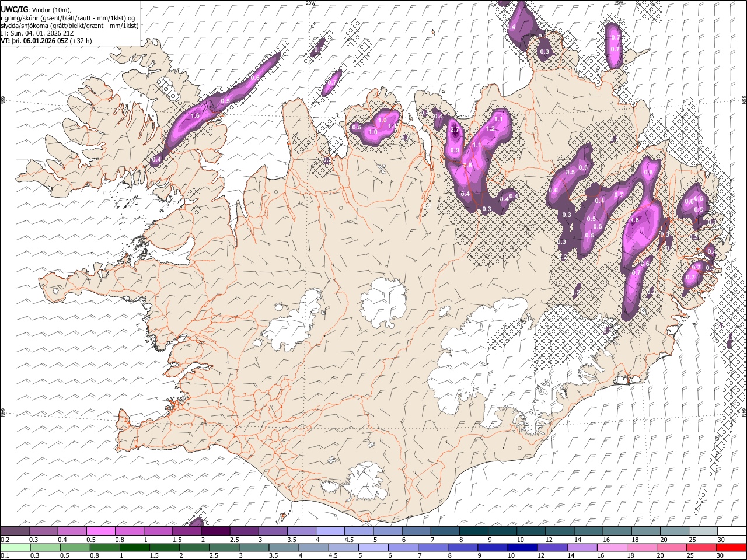Click the deep blue swatch labeled 10 in lower scale
Image resolution: width=747 pixels, height=560 pixels.
click(522, 548)
